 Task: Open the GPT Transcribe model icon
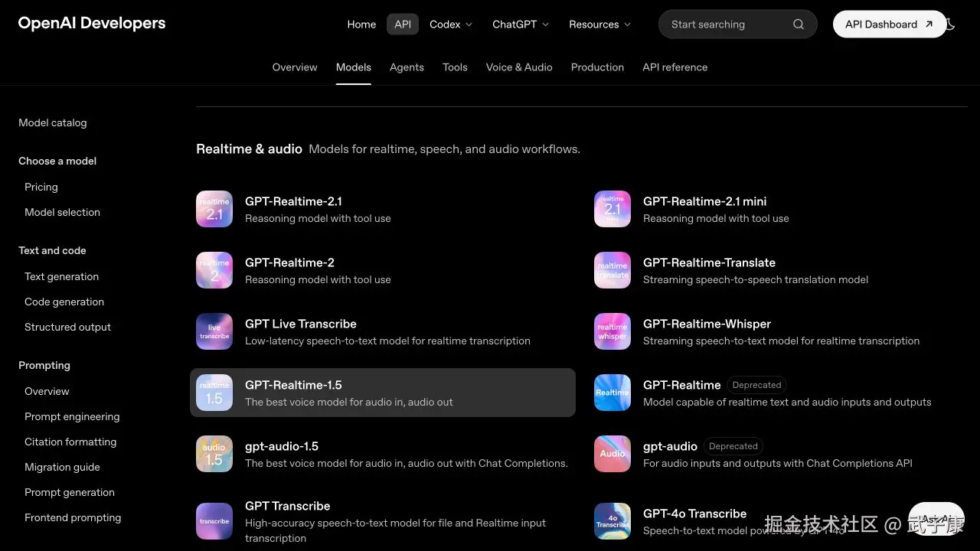coord(214,521)
